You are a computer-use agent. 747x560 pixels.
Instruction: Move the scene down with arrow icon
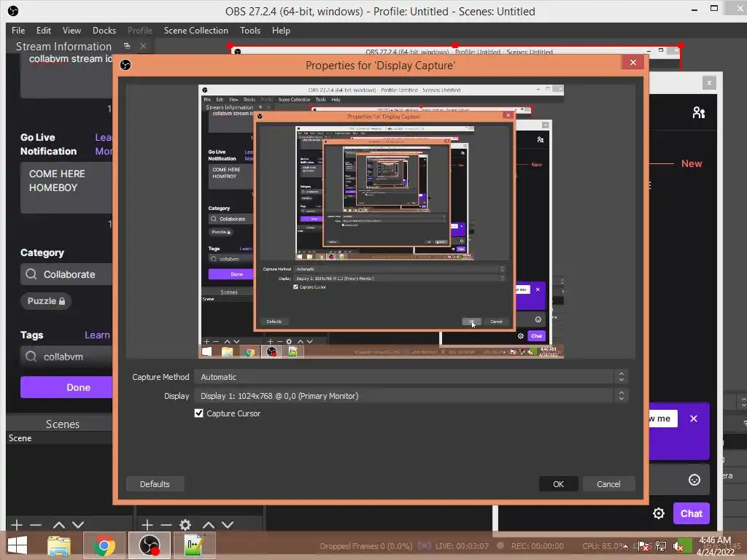click(x=78, y=525)
